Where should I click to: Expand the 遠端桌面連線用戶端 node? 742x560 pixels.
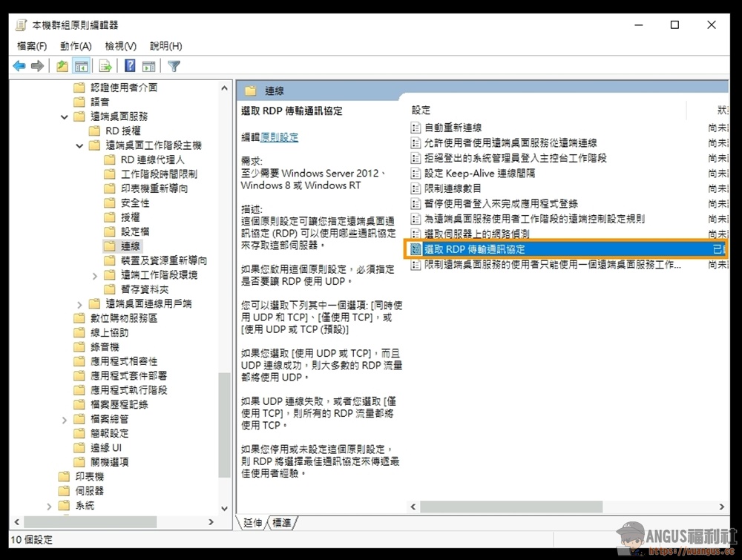point(79,305)
